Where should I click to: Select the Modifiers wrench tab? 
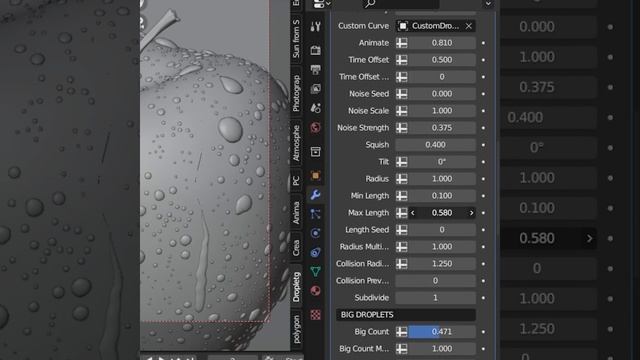coord(315,195)
